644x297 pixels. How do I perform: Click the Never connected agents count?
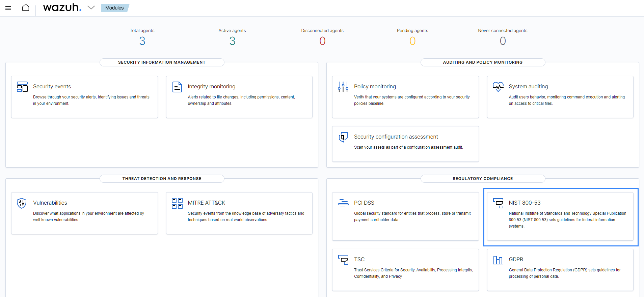point(503,41)
